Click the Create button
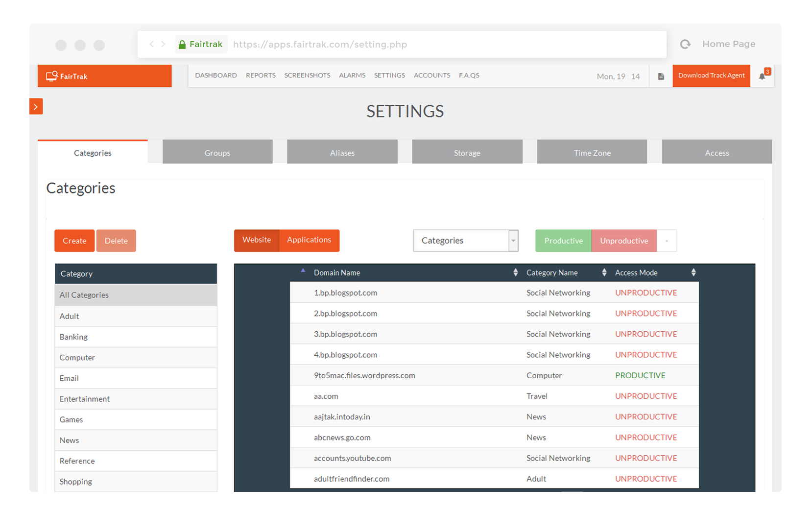The image size is (812, 514). point(74,241)
